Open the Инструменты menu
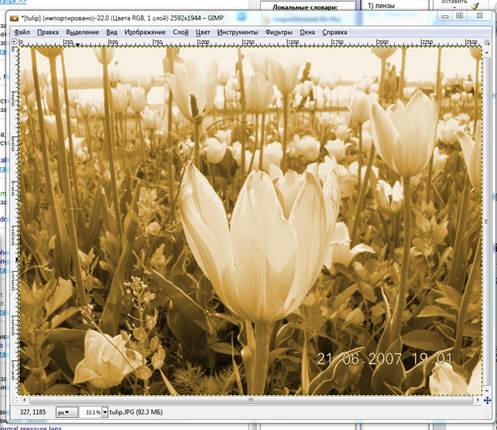 pyautogui.click(x=237, y=32)
